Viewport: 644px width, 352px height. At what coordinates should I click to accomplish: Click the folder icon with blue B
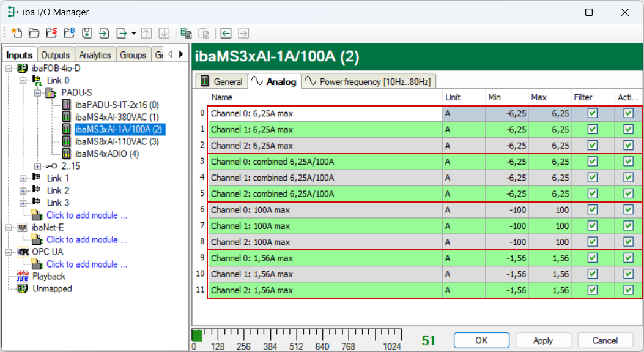click(x=70, y=33)
